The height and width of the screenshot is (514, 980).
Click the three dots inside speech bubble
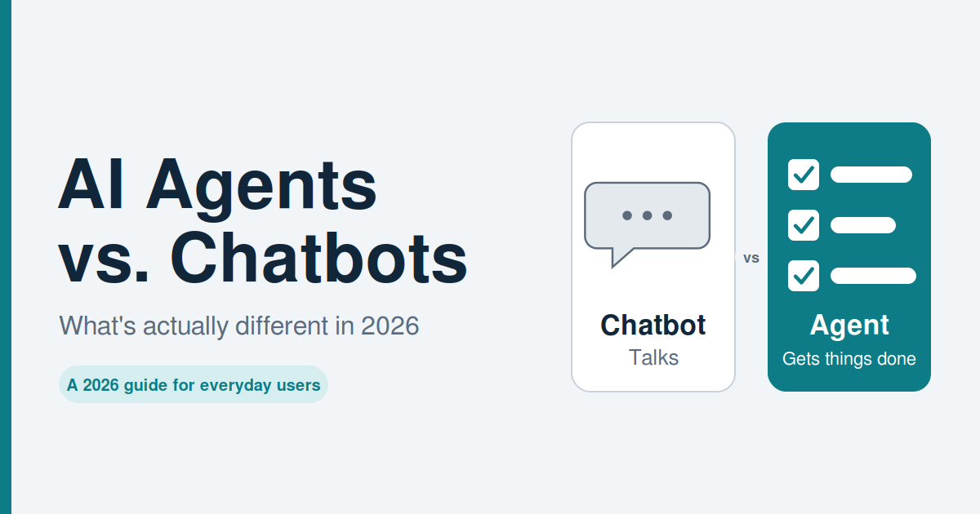coord(647,215)
